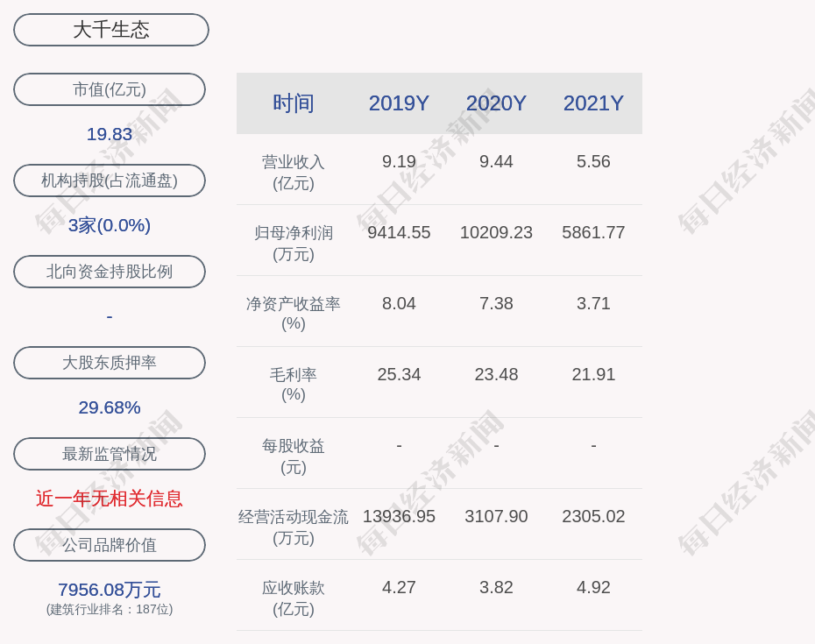Select net profit value 9414.55
The width and height of the screenshot is (815, 644).
(399, 232)
